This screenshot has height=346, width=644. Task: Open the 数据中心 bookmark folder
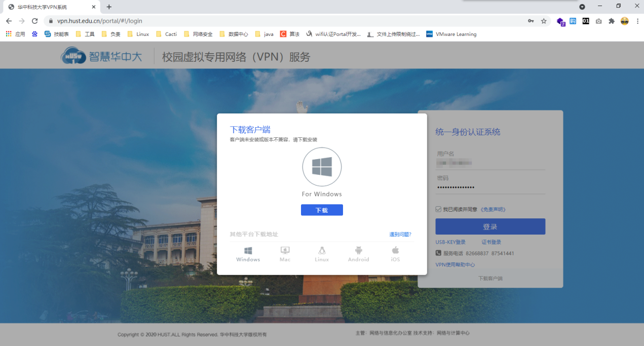pyautogui.click(x=234, y=34)
